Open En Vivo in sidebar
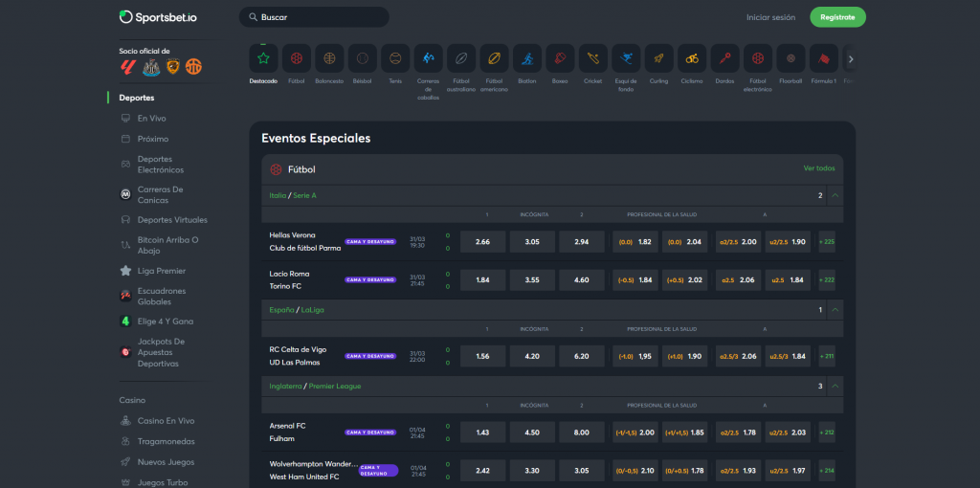Screen dimensions: 980x488 (x=152, y=118)
